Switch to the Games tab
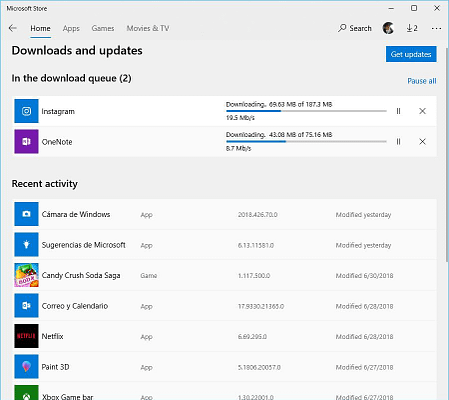The height and width of the screenshot is (400, 449). click(x=103, y=28)
